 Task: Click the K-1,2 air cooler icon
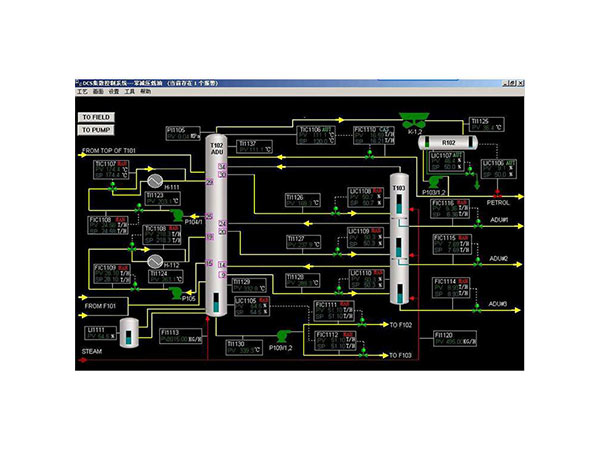(x=411, y=118)
